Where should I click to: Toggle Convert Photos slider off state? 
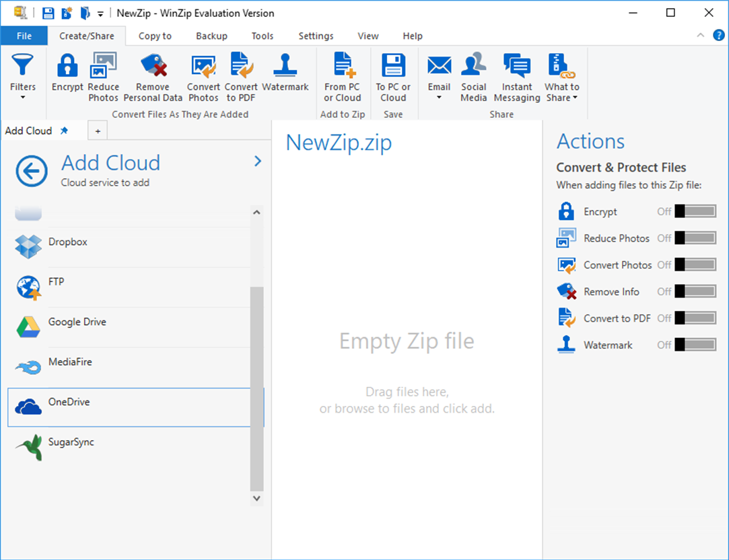(x=696, y=265)
